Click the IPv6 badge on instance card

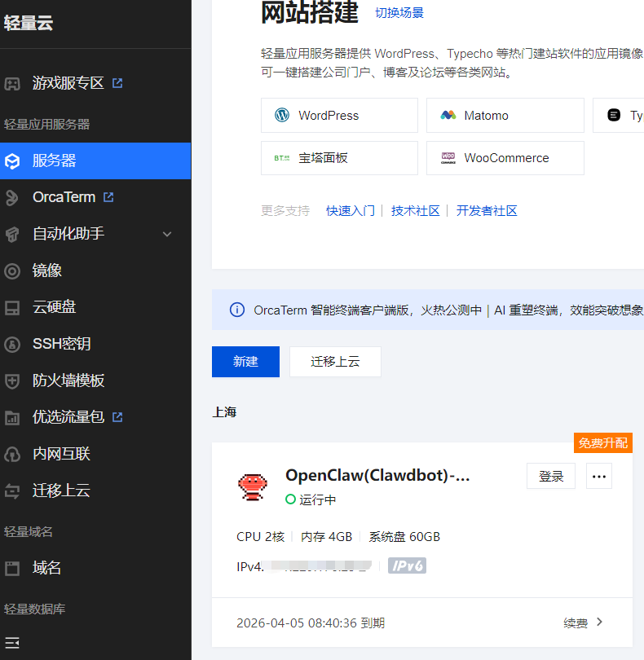click(x=407, y=565)
